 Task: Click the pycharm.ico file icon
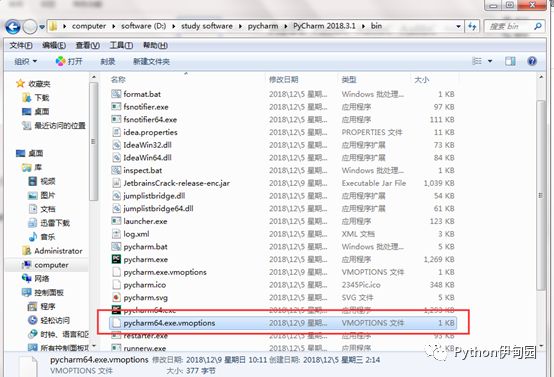[x=116, y=285]
